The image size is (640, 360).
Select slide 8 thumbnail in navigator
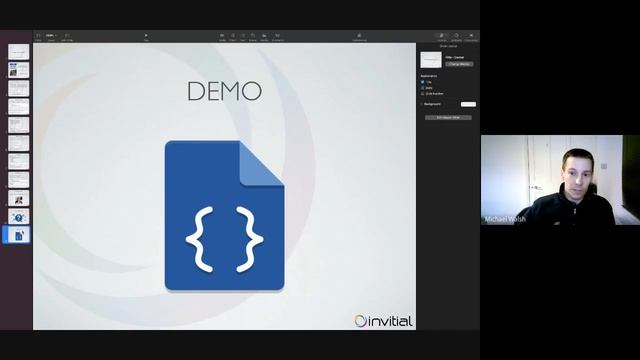(19, 180)
